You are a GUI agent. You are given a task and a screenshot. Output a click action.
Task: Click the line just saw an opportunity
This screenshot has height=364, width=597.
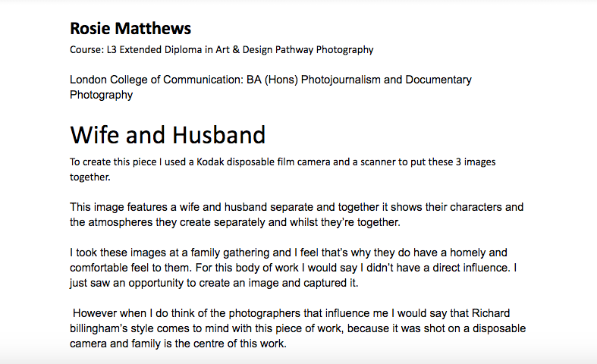coord(214,284)
